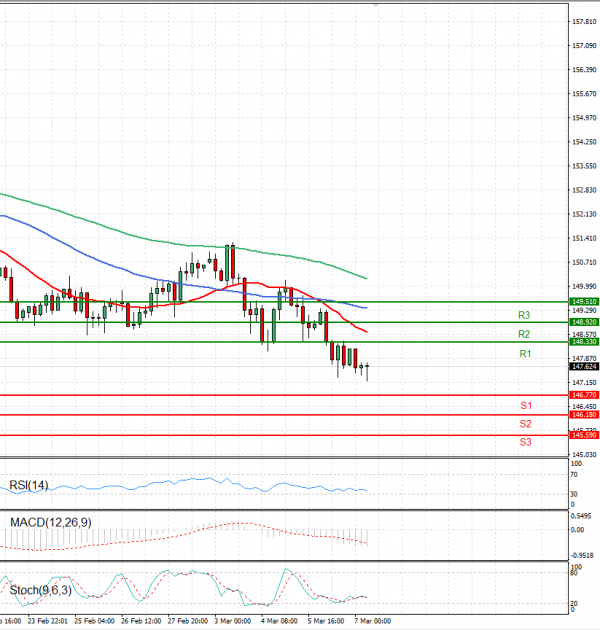
Task: Select the R3 resistance label
Action: [x=525, y=314]
